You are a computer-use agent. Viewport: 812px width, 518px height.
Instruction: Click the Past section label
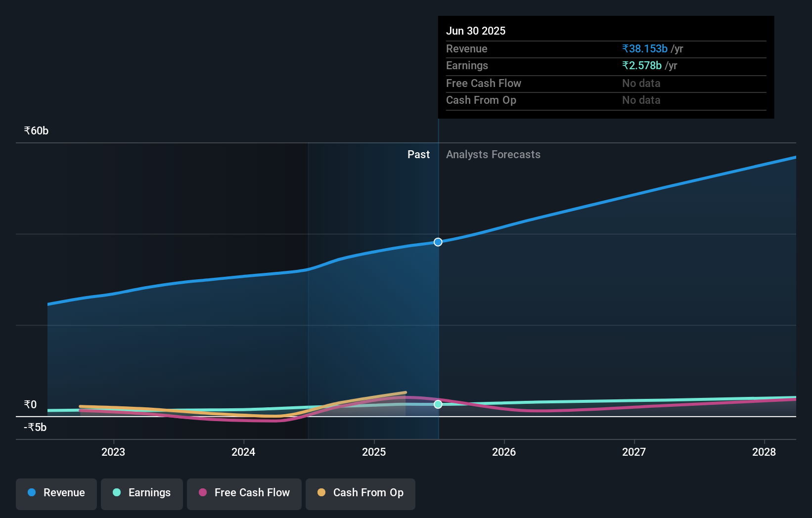pos(418,155)
